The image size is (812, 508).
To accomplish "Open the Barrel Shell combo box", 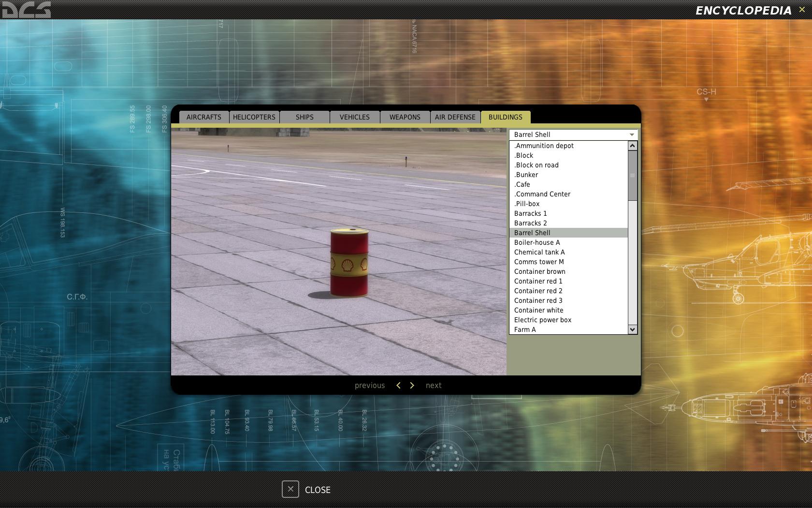I will (x=573, y=134).
